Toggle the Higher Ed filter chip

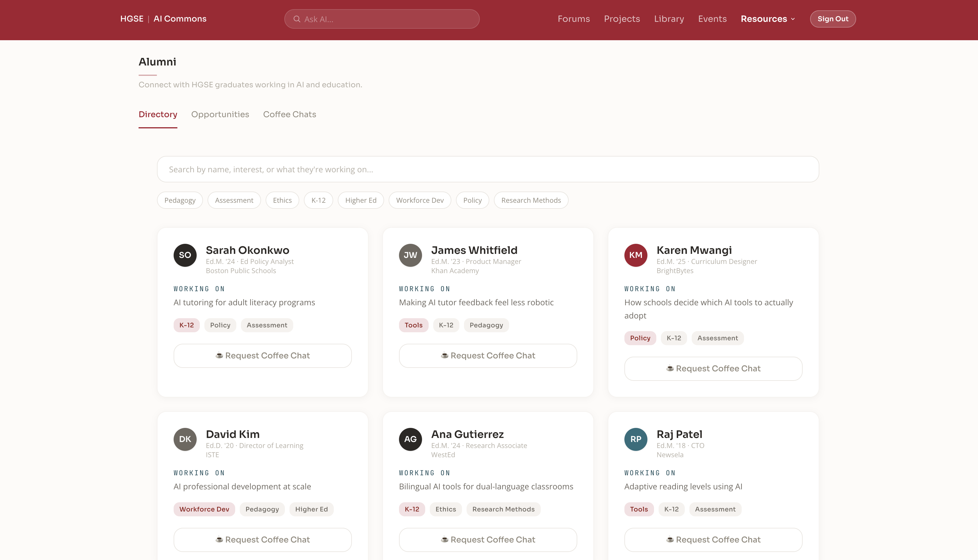pyautogui.click(x=360, y=200)
